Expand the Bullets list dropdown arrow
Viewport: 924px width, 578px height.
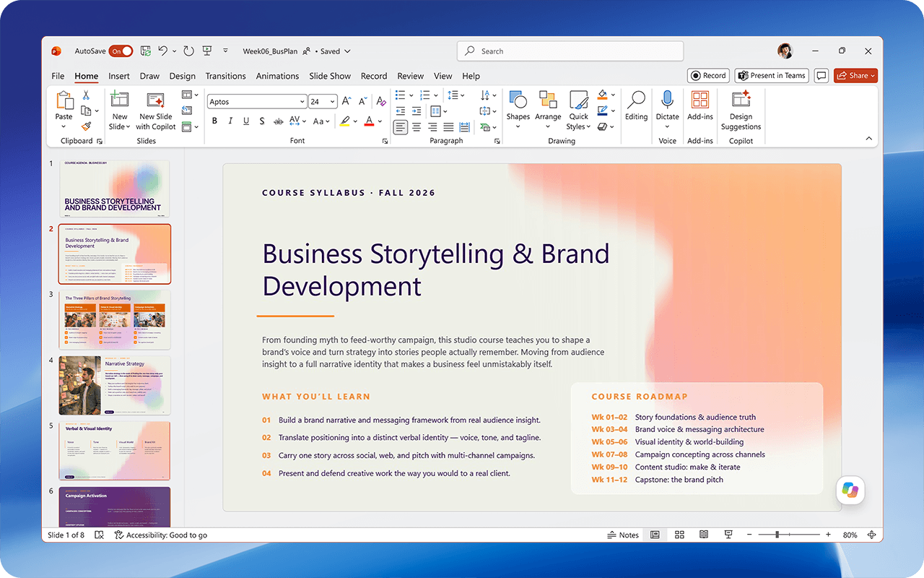click(410, 95)
